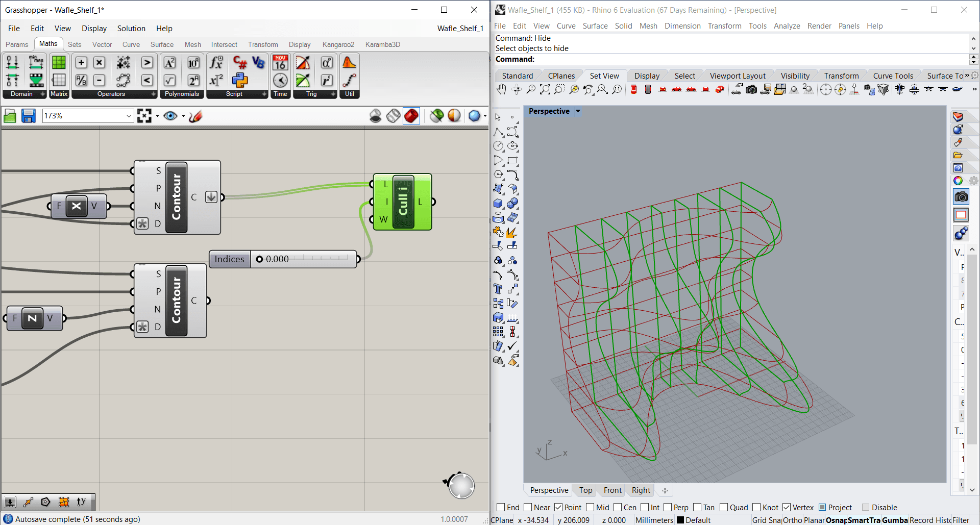This screenshot has height=525, width=980.
Task: Click the camera icon in Rhino right sidebar
Action: point(961,197)
